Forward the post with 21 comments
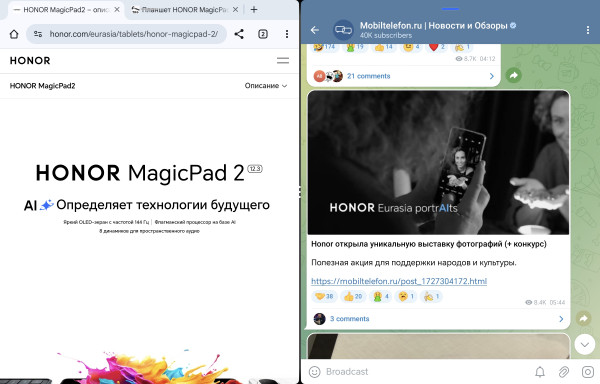 click(514, 75)
